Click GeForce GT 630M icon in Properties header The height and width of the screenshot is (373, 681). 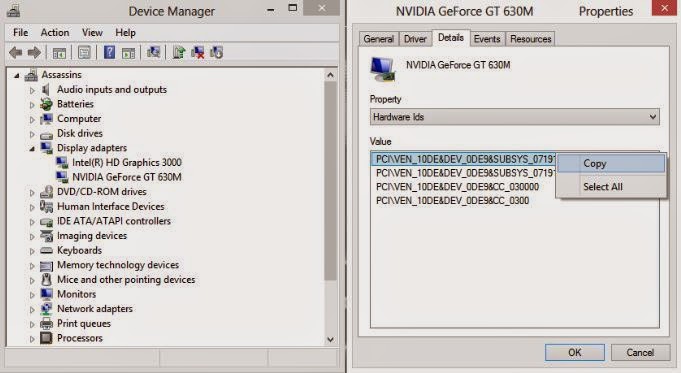click(383, 69)
